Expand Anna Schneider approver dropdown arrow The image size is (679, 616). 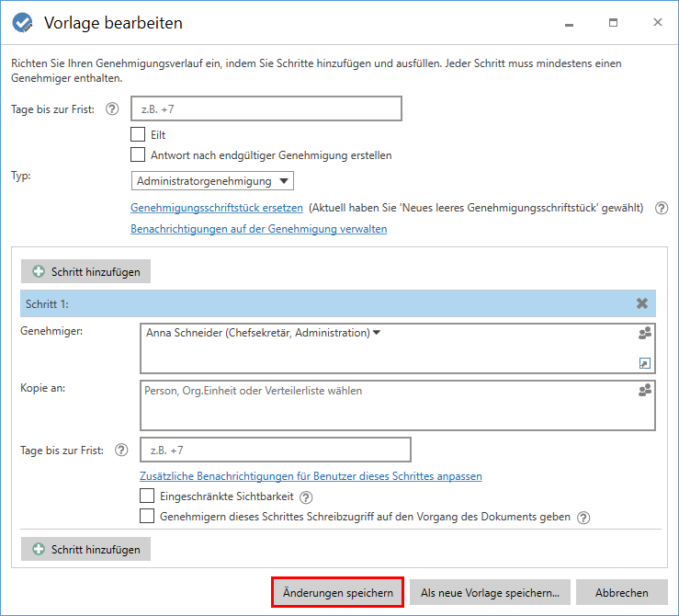[377, 333]
